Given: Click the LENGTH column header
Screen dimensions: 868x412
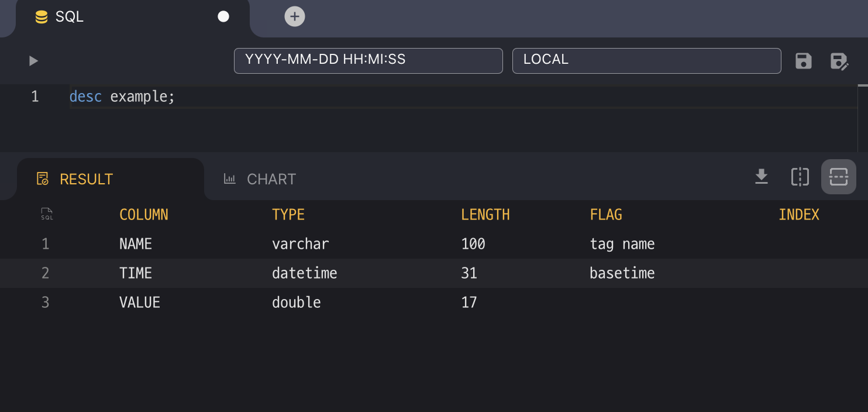Looking at the screenshot, I should [x=485, y=215].
